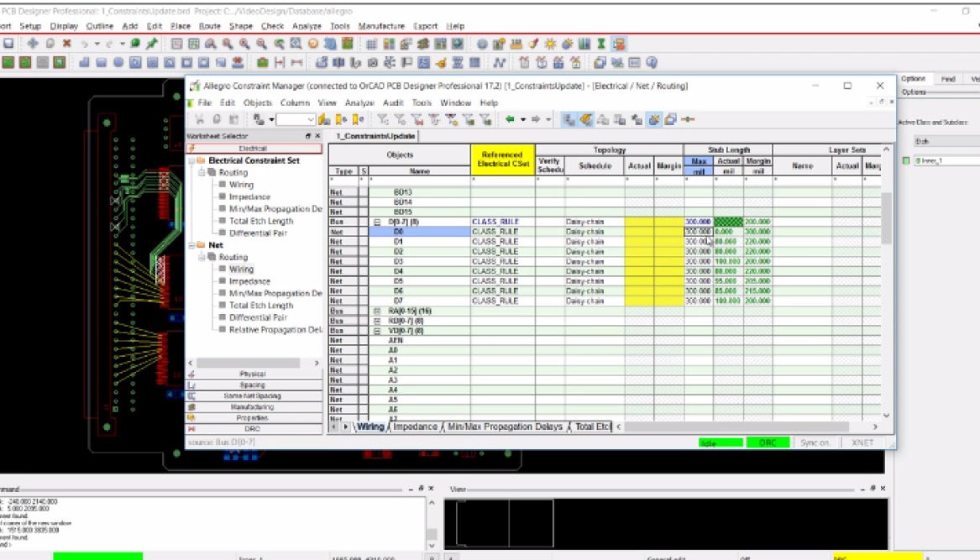Click the help globe icon at toolbar end
This screenshot has height=560, width=980.
click(652, 62)
